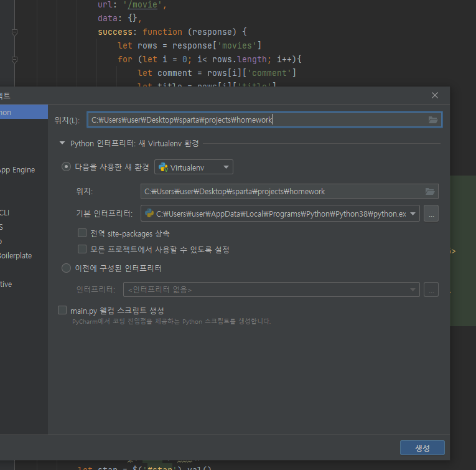The height and width of the screenshot is (470, 476).
Task: Click the fold marker beside 'success: function' line
Action: (x=14, y=32)
